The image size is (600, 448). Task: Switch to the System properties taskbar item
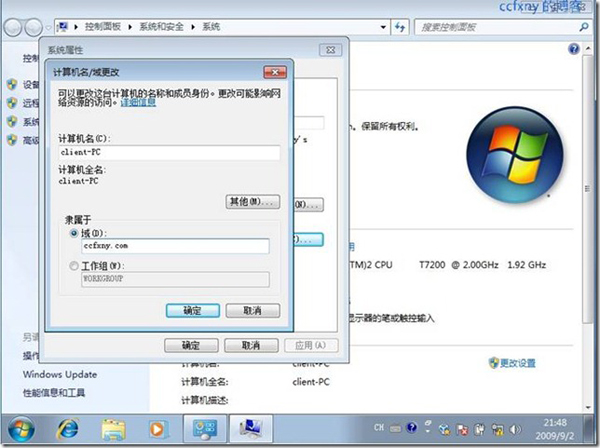pos(251,429)
